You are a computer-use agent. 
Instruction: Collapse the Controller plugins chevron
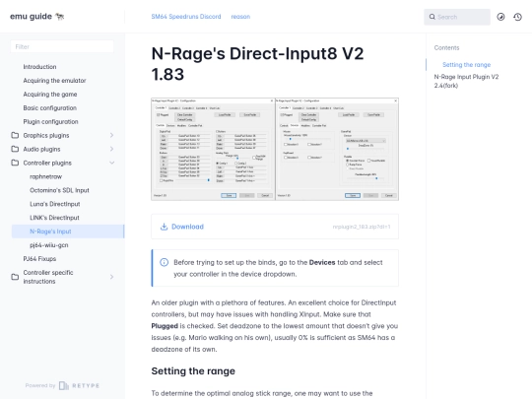pyautogui.click(x=111, y=163)
